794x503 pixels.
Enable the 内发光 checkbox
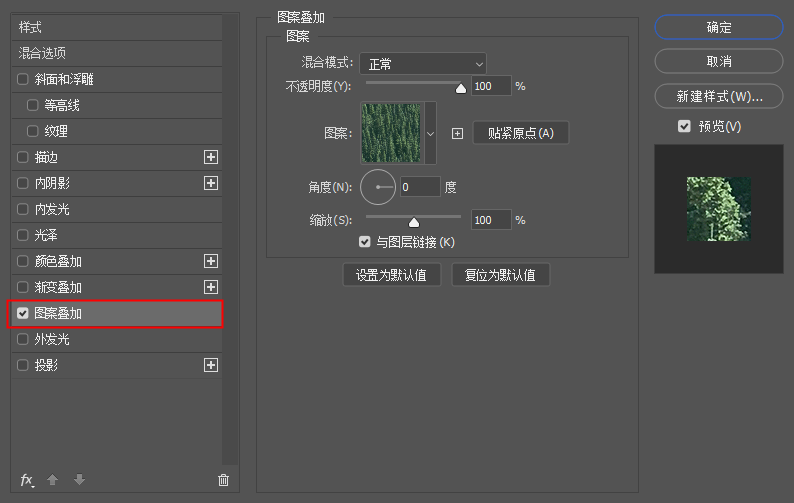[x=23, y=209]
